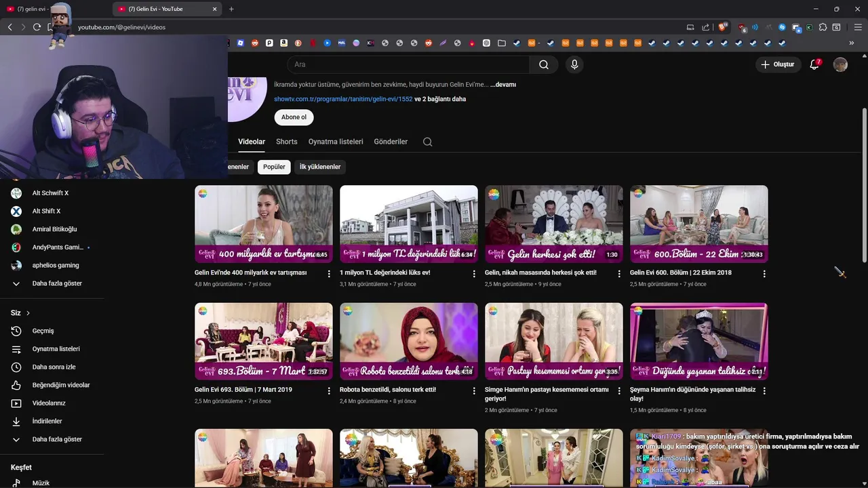868x488 pixels.
Task: Open options for 'Şeyma Hanım'ın düğününde' video
Action: (764, 391)
